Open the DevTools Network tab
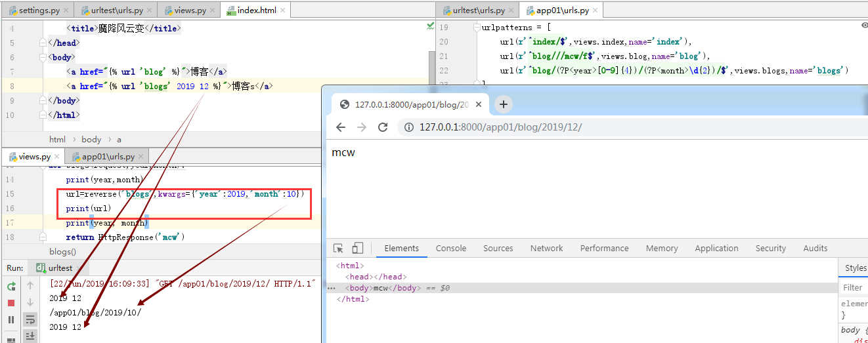Image resolution: width=868 pixels, height=343 pixels. click(547, 248)
